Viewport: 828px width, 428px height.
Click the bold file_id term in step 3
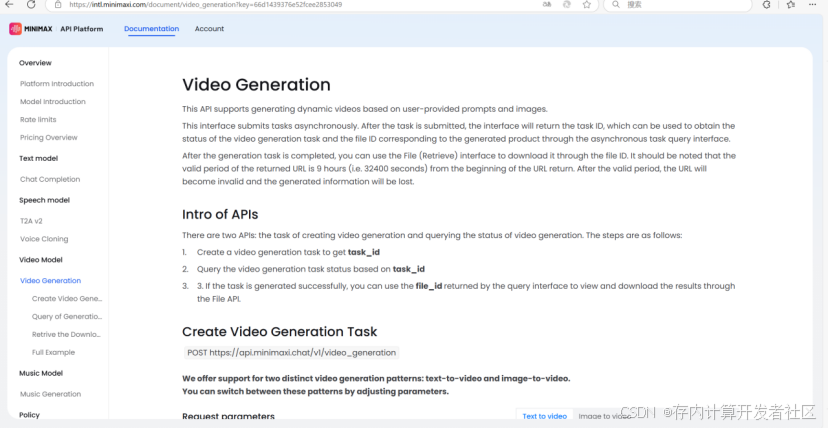[429, 286]
